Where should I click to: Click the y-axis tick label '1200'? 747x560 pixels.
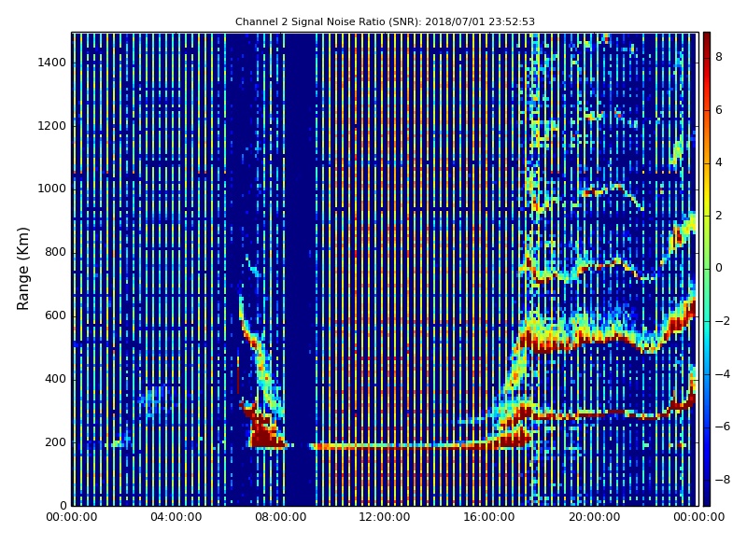pos(52,126)
